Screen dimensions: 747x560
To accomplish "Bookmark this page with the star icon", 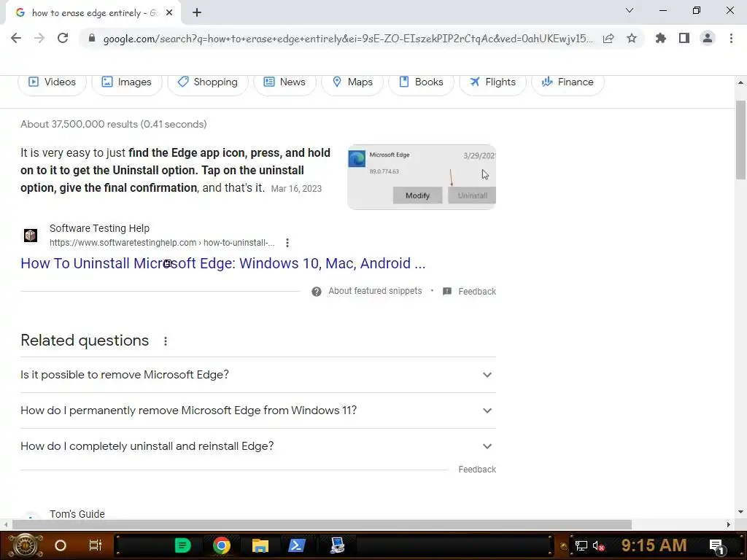I will point(632,38).
